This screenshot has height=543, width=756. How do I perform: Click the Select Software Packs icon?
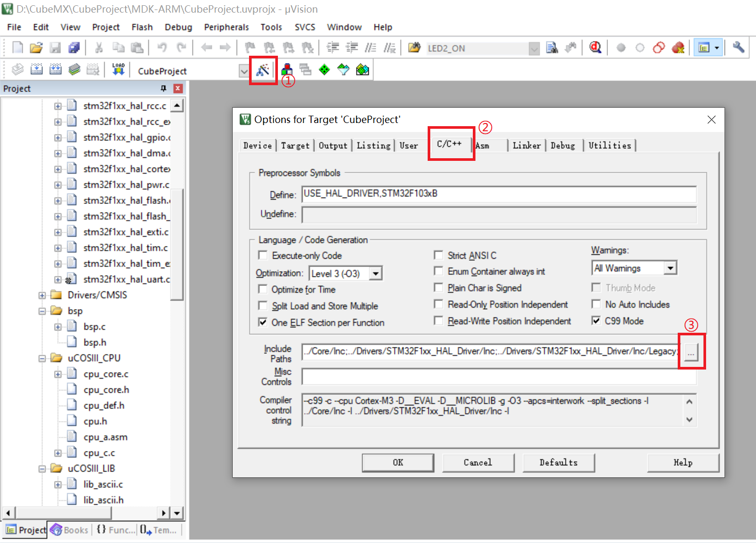coord(363,69)
